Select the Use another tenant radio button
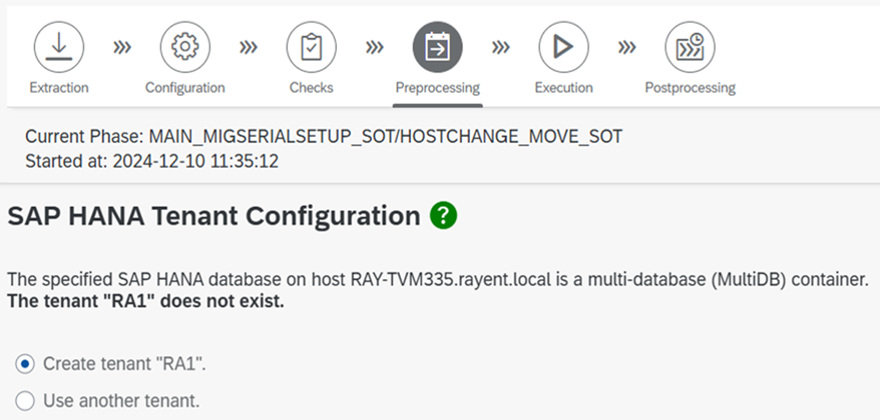The image size is (880, 420). (26, 401)
